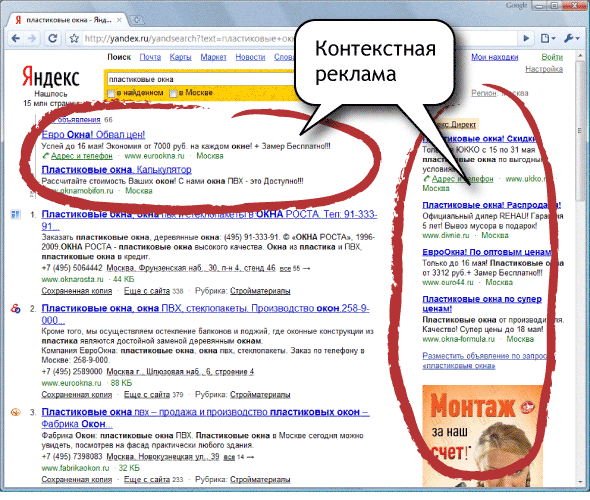
Task: Open the new tab button
Action: [137, 20]
